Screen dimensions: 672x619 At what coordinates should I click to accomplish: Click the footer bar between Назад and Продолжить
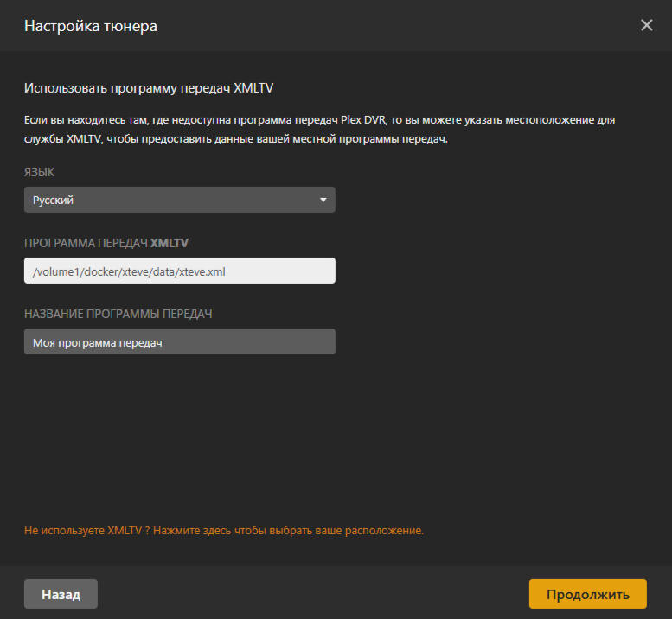[311, 594]
